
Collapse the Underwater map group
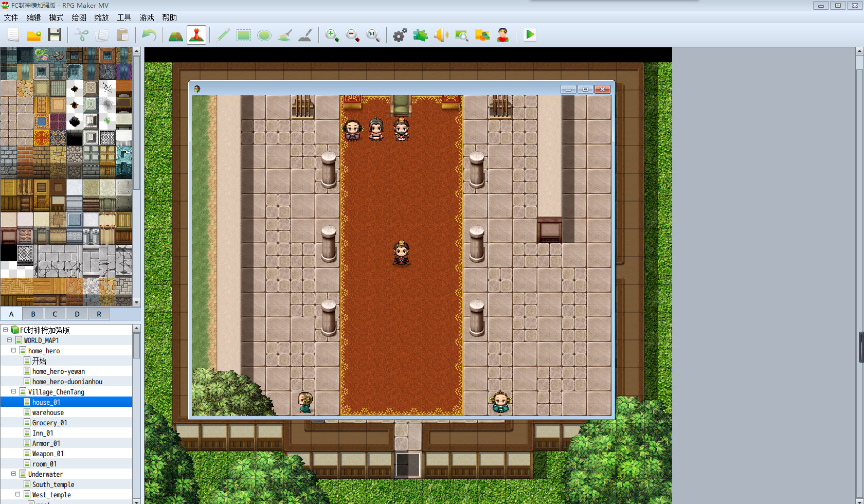click(13, 474)
